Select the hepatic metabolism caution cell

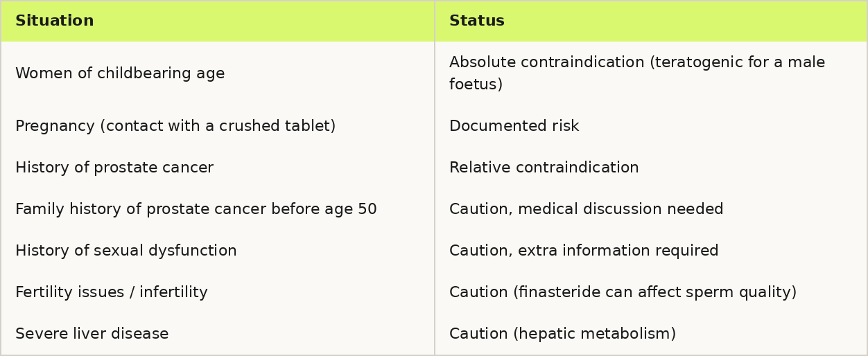651,334
